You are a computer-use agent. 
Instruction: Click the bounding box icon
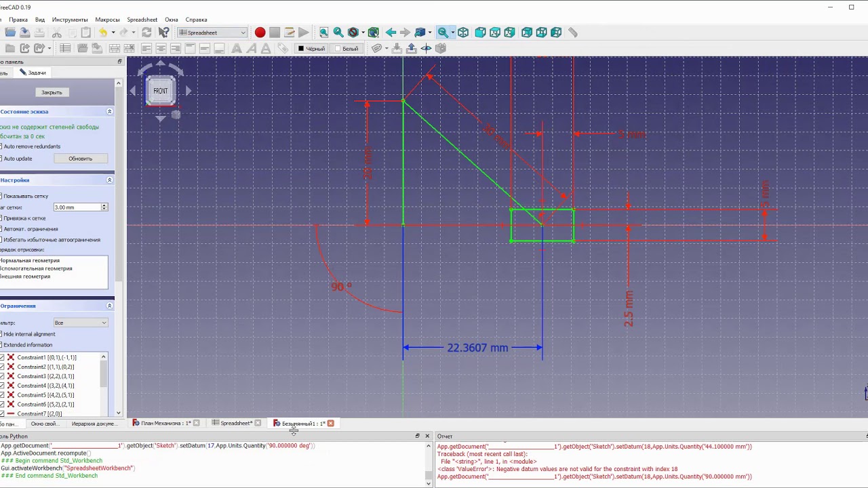coord(374,33)
